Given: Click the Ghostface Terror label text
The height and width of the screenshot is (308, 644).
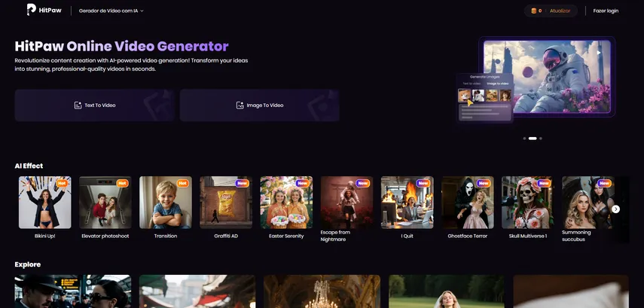Looking at the screenshot, I should (x=468, y=236).
